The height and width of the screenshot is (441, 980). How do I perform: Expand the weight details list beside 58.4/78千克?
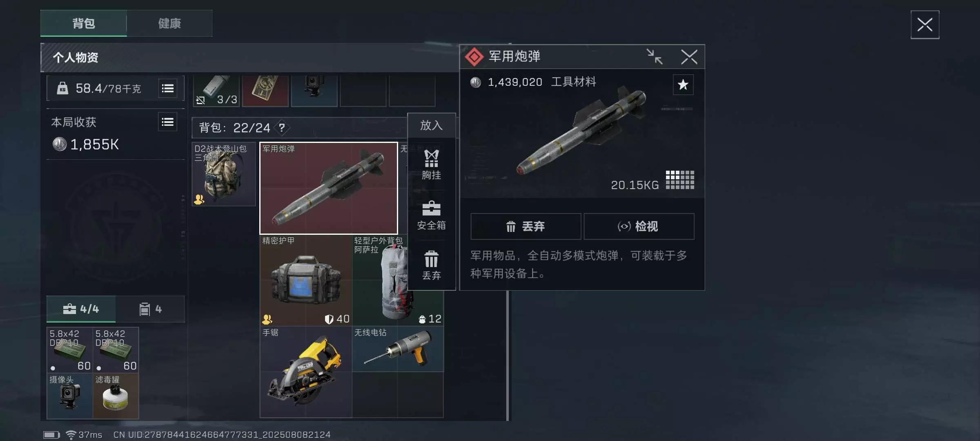click(168, 88)
